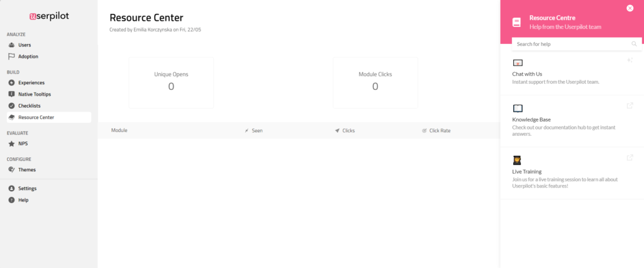Click the Knowledge Base open book icon

pyautogui.click(x=518, y=108)
